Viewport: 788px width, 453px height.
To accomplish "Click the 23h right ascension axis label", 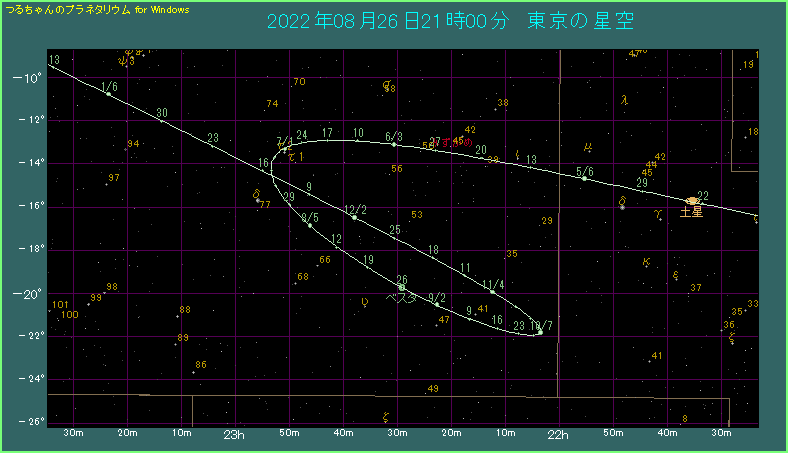I will (234, 435).
